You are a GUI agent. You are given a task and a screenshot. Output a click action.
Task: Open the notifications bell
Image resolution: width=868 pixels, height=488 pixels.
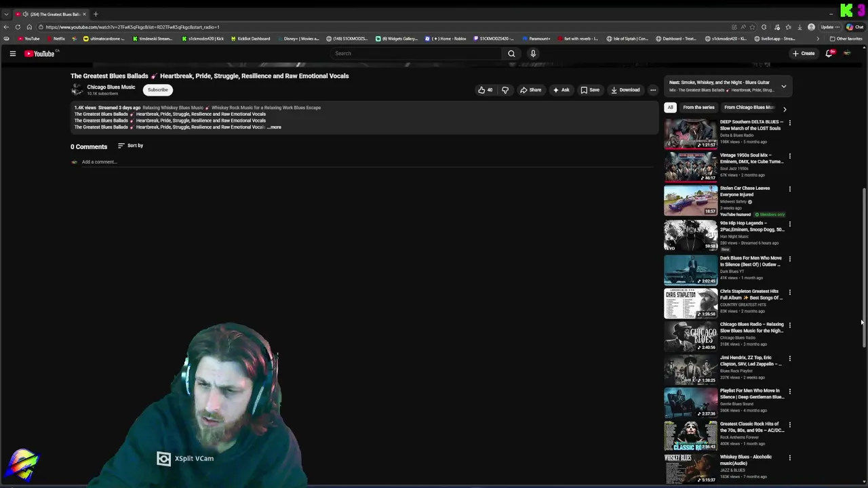click(x=829, y=54)
